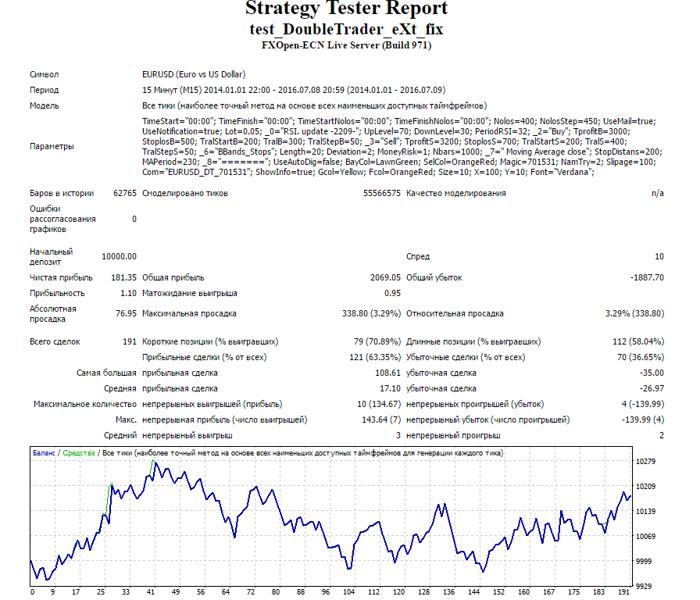Click the 'Прибыльные сделки (% от всех)' label

click(205, 358)
